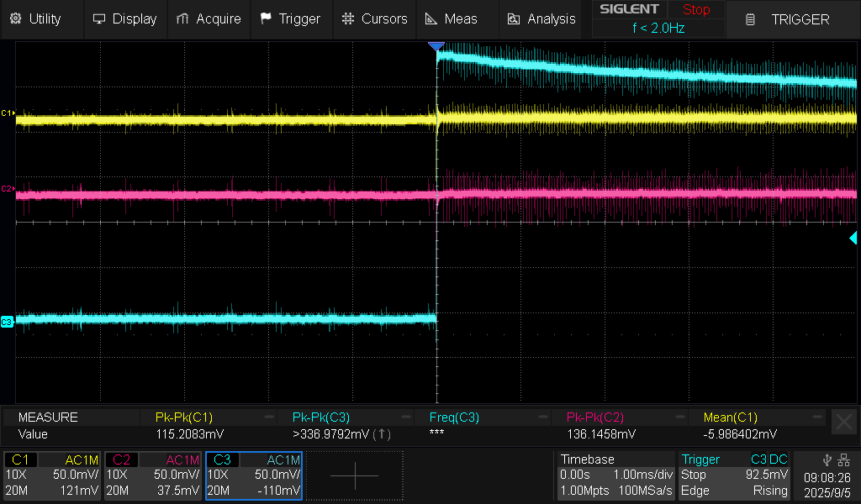Click the cyan C3 channel offset marker
The image size is (861, 504).
coord(8,322)
